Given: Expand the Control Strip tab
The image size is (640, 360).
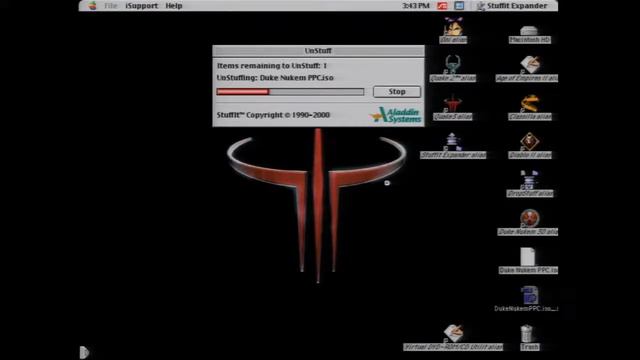Looking at the screenshot, I should click(x=84, y=352).
